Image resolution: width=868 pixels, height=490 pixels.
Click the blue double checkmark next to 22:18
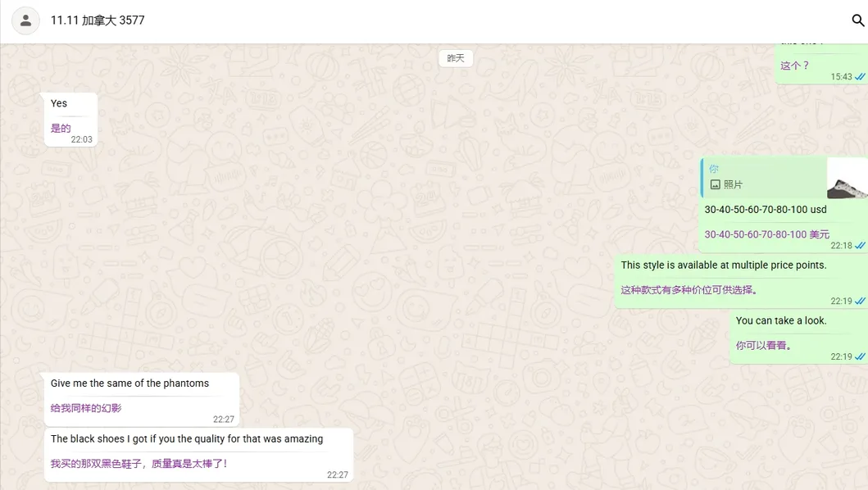click(858, 245)
